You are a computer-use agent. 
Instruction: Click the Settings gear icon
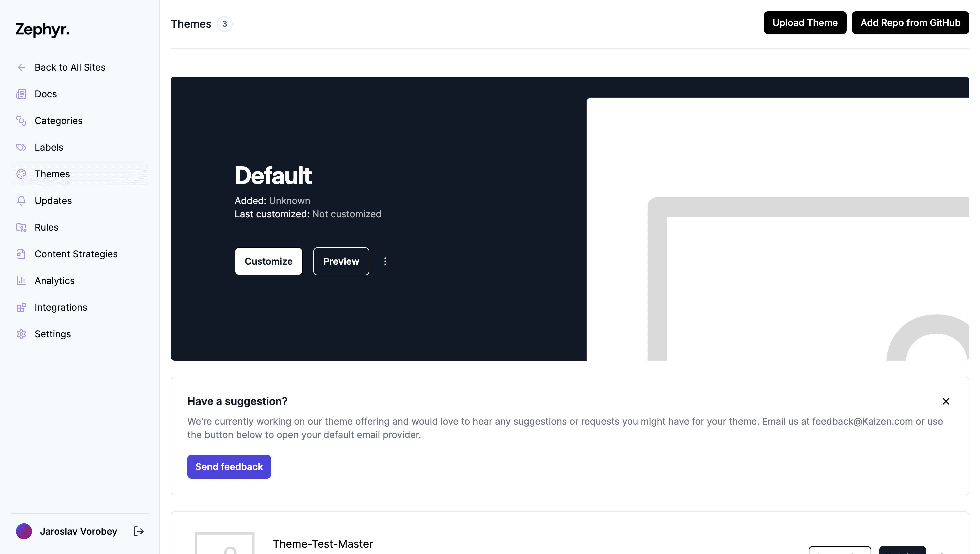pyautogui.click(x=21, y=334)
